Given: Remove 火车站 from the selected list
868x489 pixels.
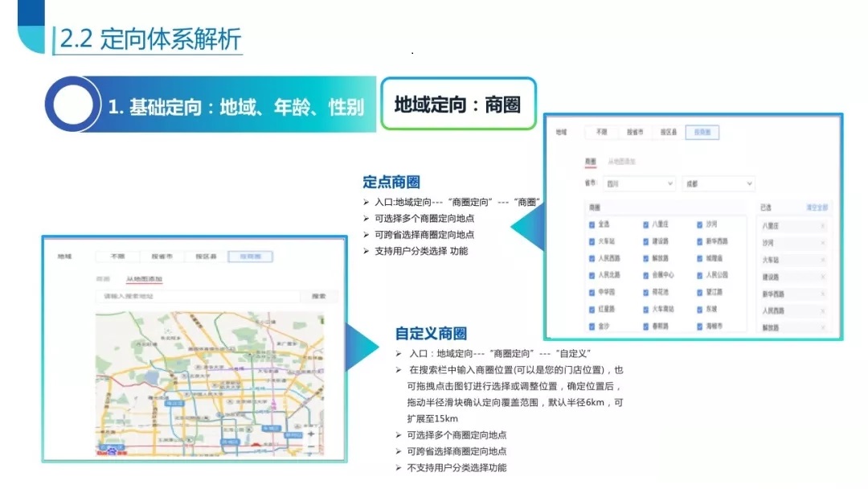Looking at the screenshot, I should tap(822, 260).
